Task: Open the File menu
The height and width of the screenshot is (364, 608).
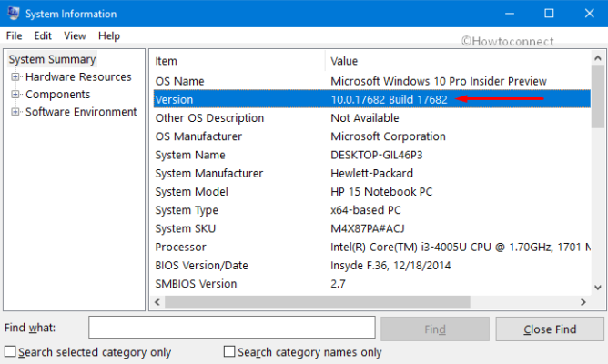Action: (x=14, y=36)
